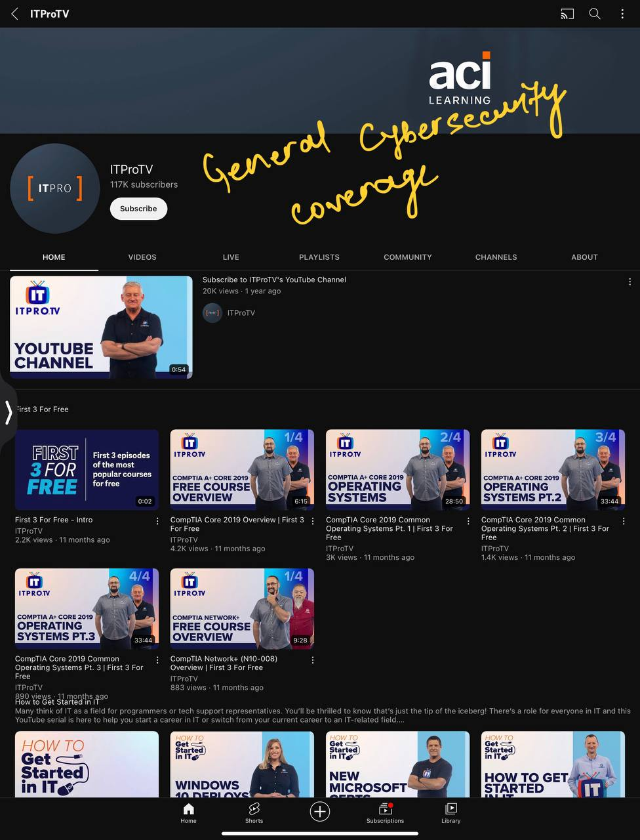Play the First 3 For Free intro thumbnail
The image size is (640, 840).
click(x=87, y=470)
